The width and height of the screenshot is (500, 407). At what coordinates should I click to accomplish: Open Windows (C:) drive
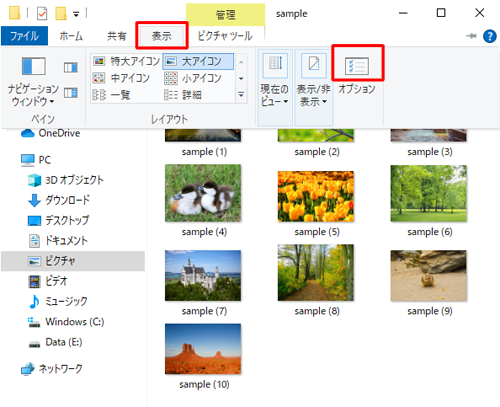tap(66, 322)
